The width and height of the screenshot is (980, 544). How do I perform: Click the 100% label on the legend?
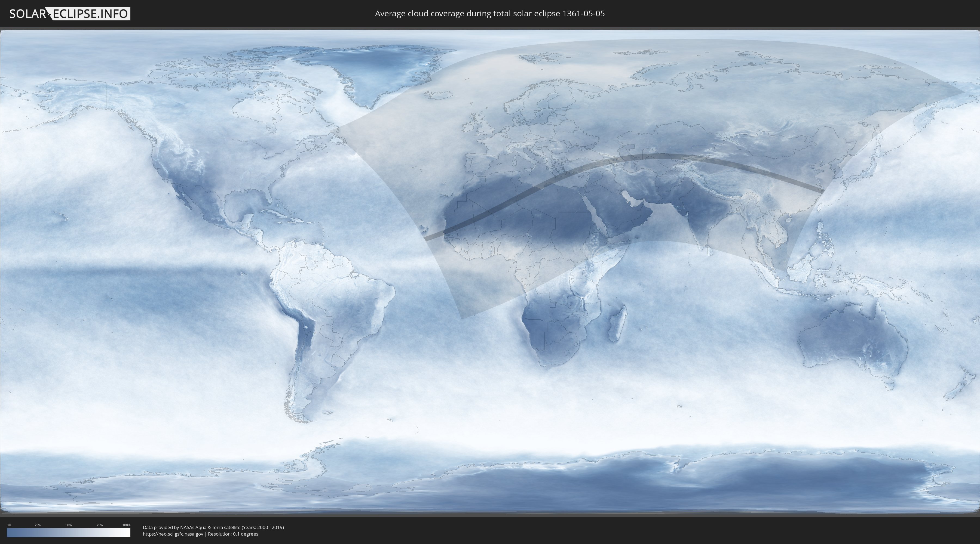point(126,525)
